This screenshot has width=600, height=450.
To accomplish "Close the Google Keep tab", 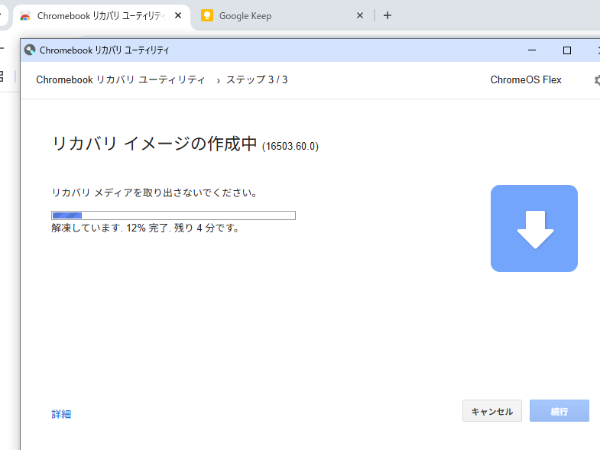I will tap(361, 16).
